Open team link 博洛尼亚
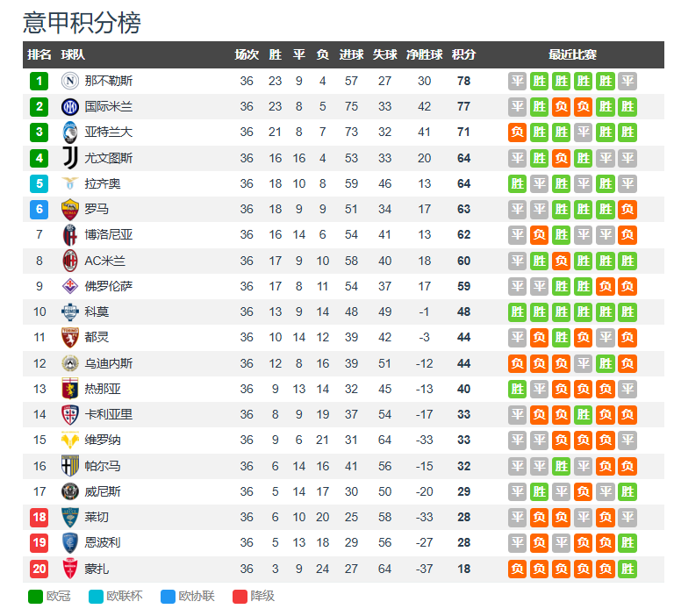The width and height of the screenshot is (674, 616). (x=108, y=234)
